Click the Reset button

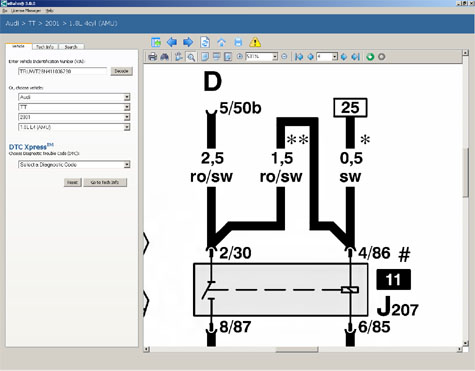pyautogui.click(x=72, y=182)
